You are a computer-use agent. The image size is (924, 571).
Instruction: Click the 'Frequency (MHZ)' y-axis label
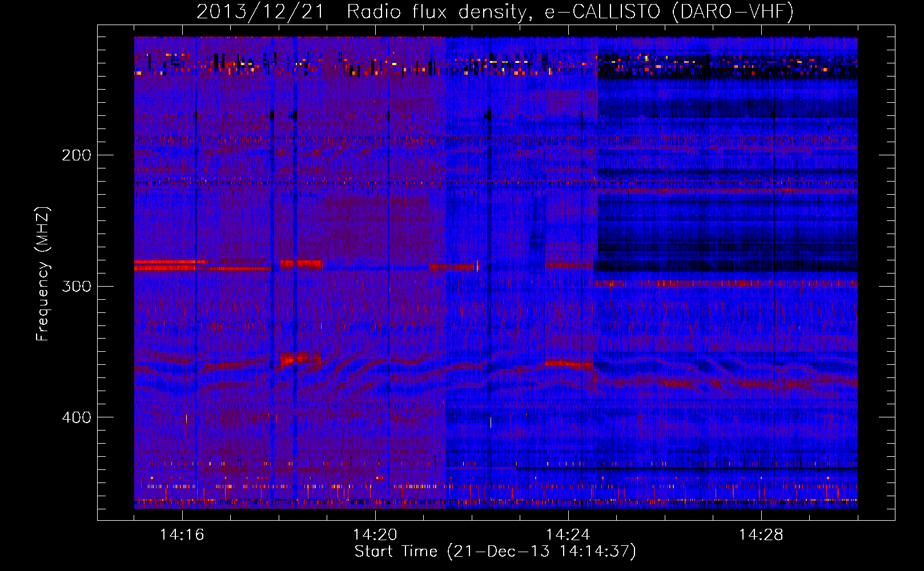(43, 274)
